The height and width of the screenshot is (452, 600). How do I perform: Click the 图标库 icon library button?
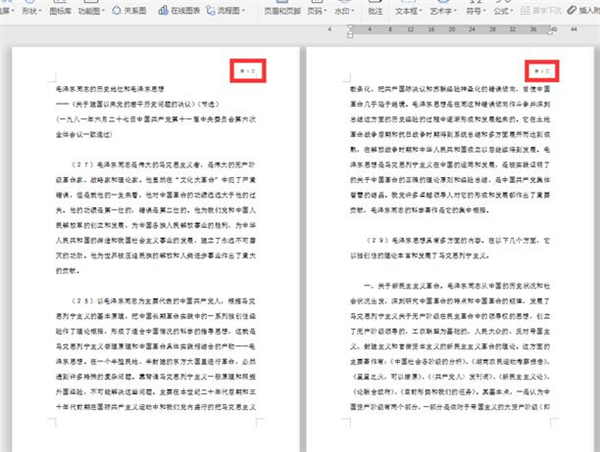point(60,11)
